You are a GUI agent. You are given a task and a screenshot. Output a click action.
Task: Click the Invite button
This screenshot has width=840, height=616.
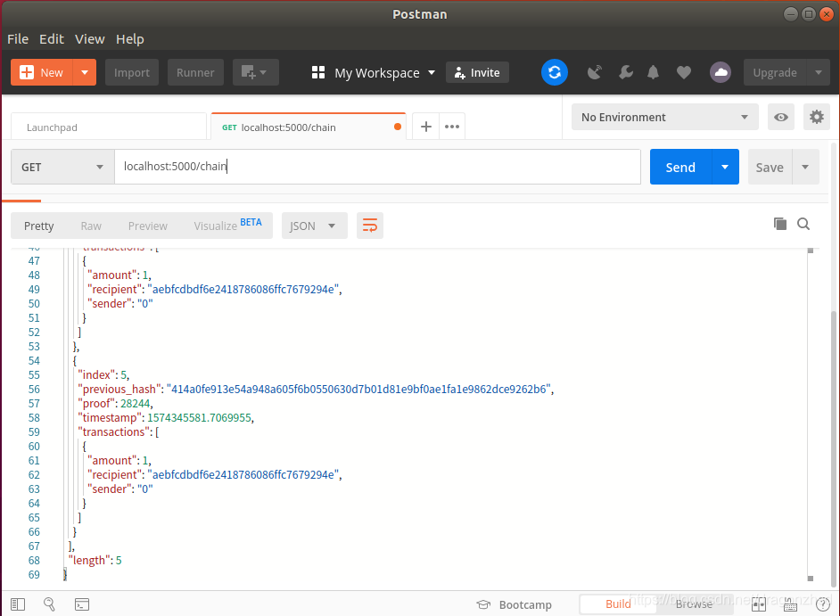(x=477, y=72)
